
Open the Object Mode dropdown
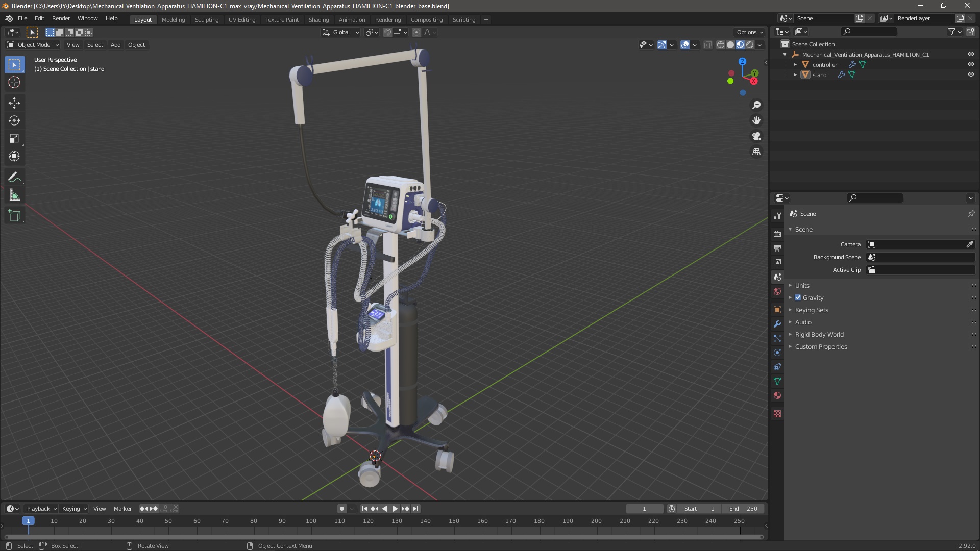33,45
